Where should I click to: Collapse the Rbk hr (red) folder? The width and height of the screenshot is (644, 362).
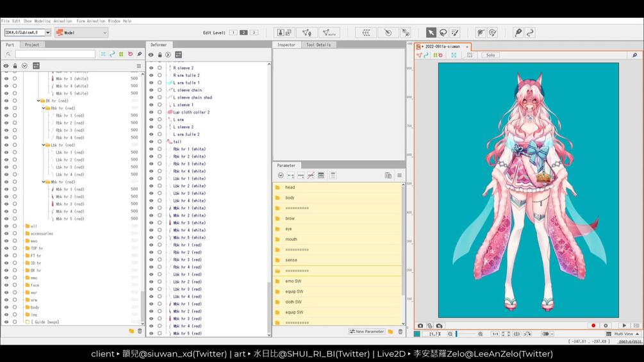tap(44, 108)
